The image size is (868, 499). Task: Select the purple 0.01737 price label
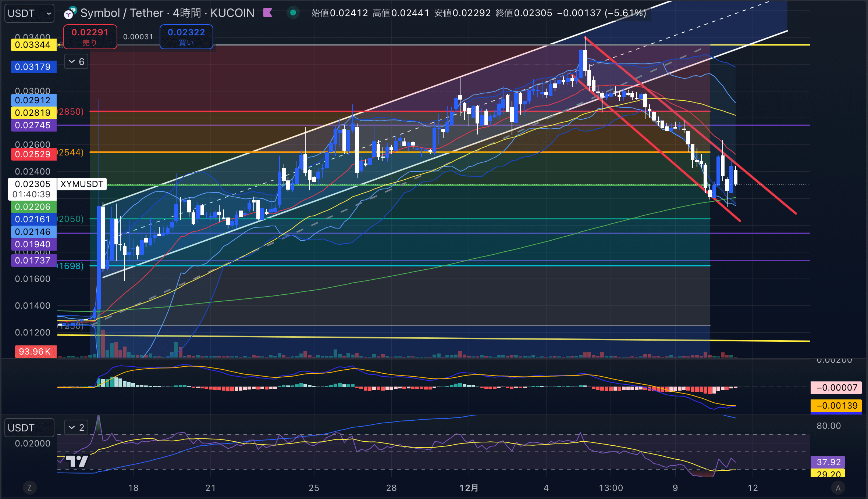point(33,261)
